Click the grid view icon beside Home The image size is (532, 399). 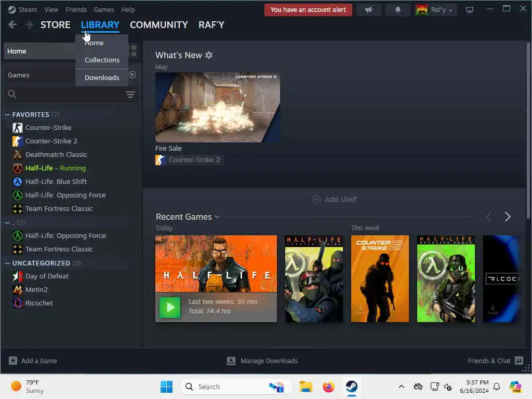[134, 51]
